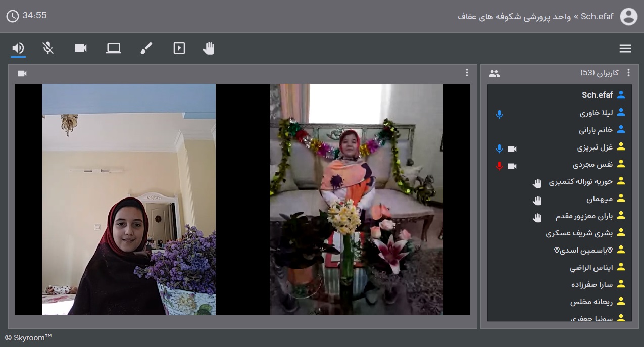The height and width of the screenshot is (347, 644).
Task: Open the whiteboard brush tool
Action: coord(146,48)
